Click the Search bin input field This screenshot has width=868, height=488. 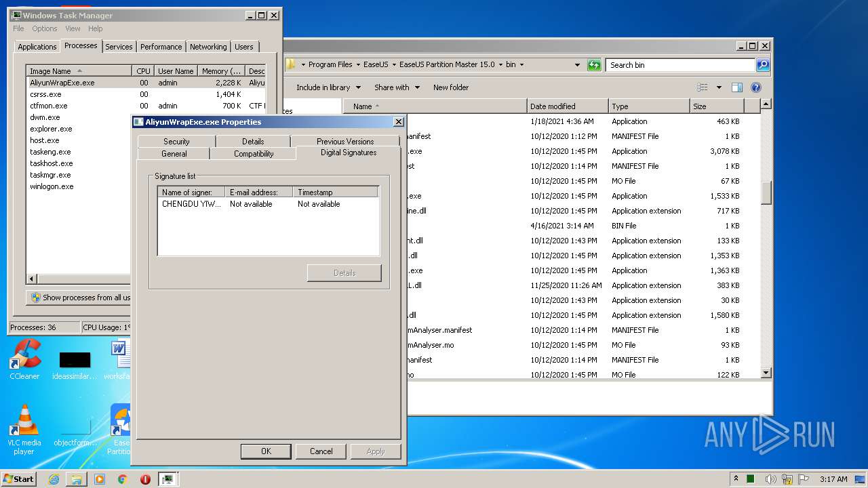pyautogui.click(x=680, y=65)
